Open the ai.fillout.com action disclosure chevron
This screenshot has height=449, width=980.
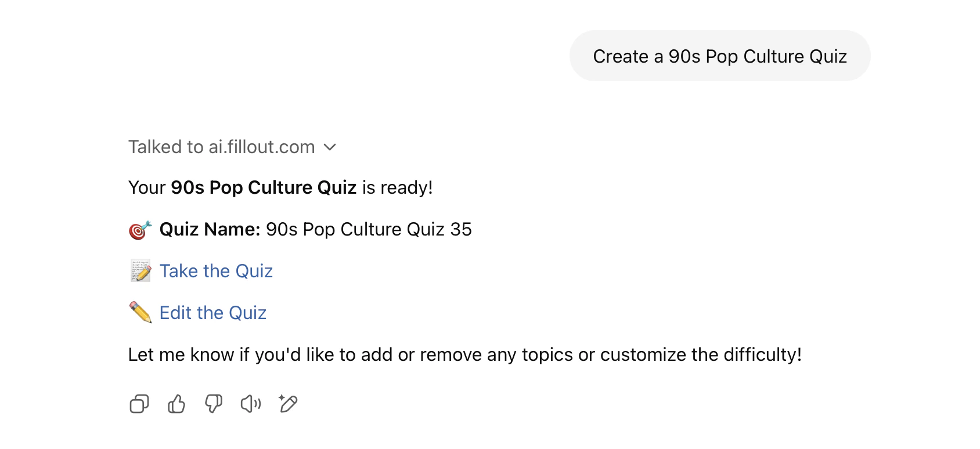[x=329, y=148]
